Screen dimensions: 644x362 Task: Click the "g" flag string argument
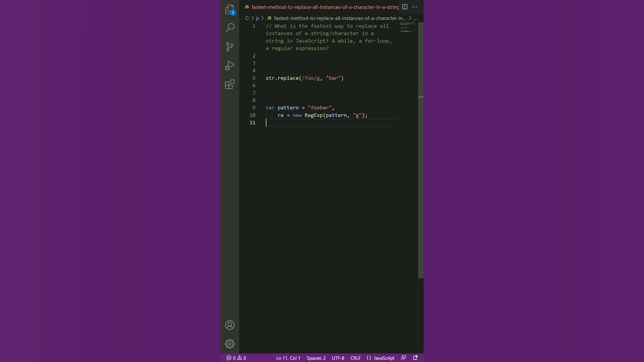coord(357,115)
